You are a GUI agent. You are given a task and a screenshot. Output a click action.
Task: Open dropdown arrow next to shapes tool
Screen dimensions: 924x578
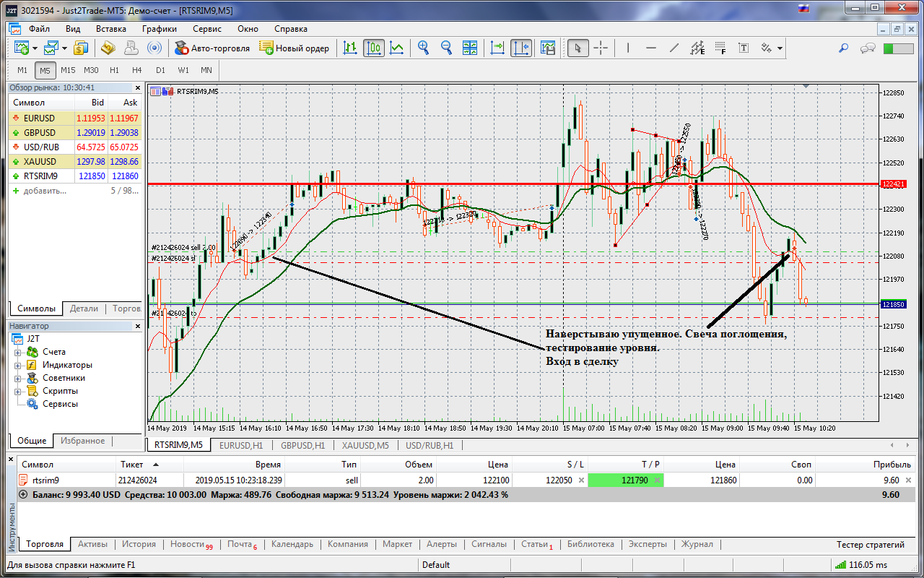[x=780, y=48]
